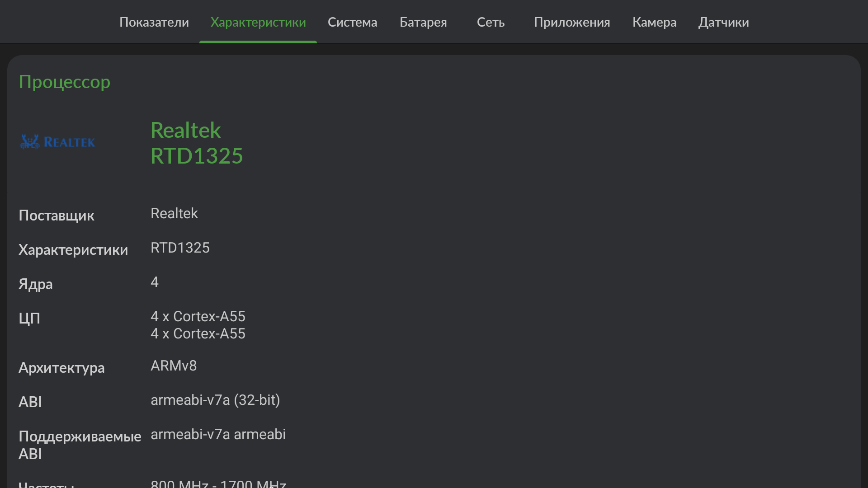Open the Датчики tab
The image size is (868, 488).
pyautogui.click(x=723, y=22)
